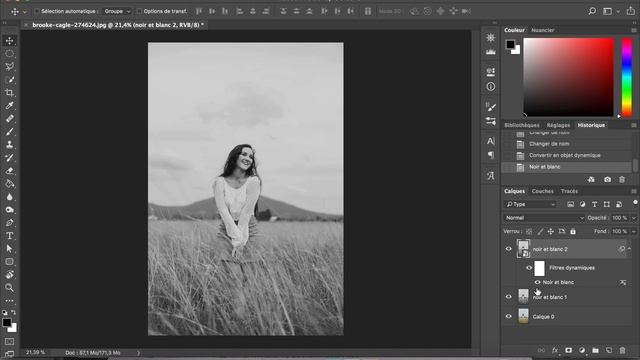Select the Crop tool
Screen dimensions: 640x360
(x=9, y=93)
